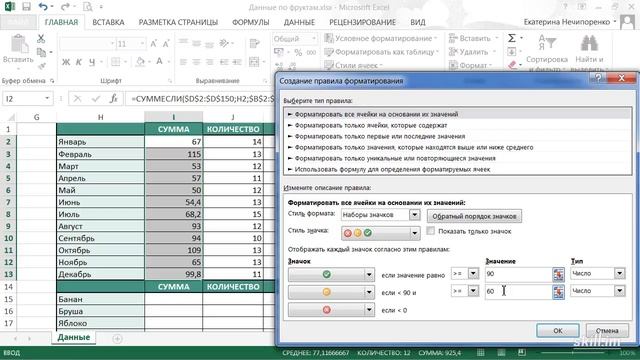640x360 pixels.
Task: Select rule 'Использовать формулу для определения форматируемых ячеек'
Action: click(457, 169)
